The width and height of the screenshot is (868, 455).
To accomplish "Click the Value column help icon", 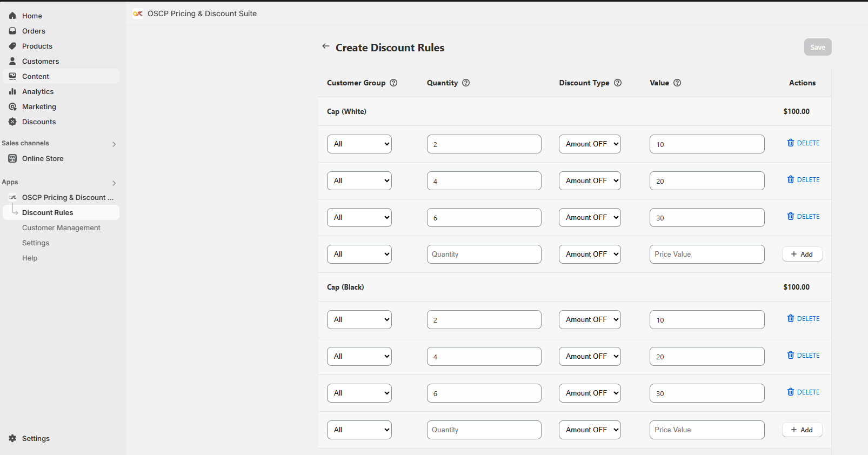I will click(x=677, y=83).
